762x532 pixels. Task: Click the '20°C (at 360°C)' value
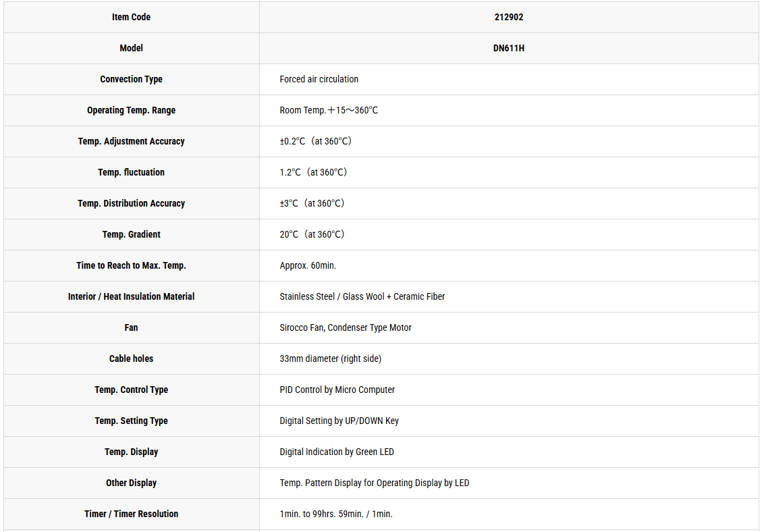point(312,235)
